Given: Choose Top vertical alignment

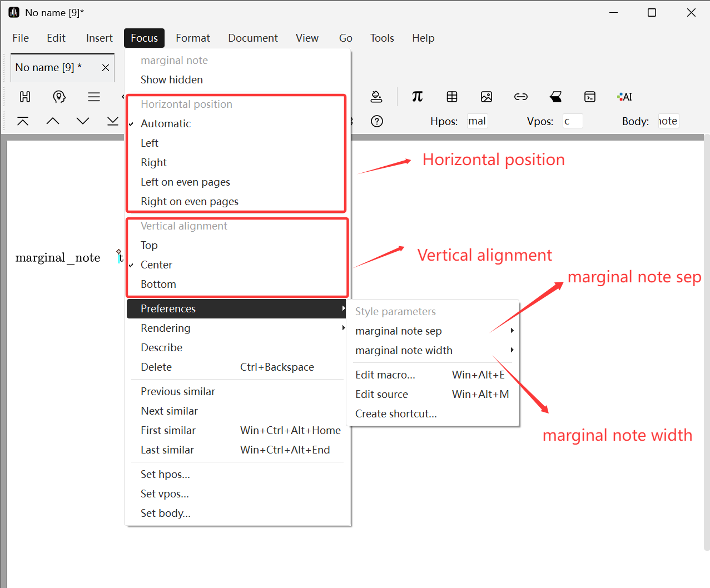Looking at the screenshot, I should coord(149,245).
